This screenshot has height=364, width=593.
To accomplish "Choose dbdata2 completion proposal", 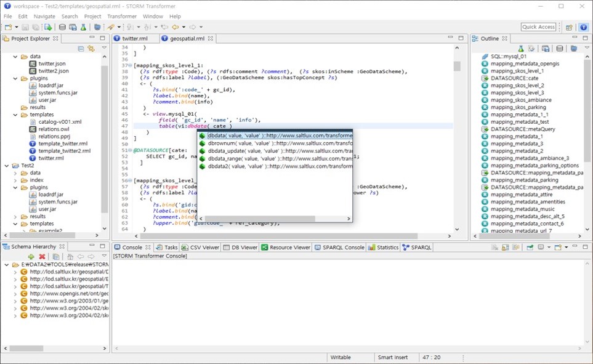I will [x=276, y=166].
